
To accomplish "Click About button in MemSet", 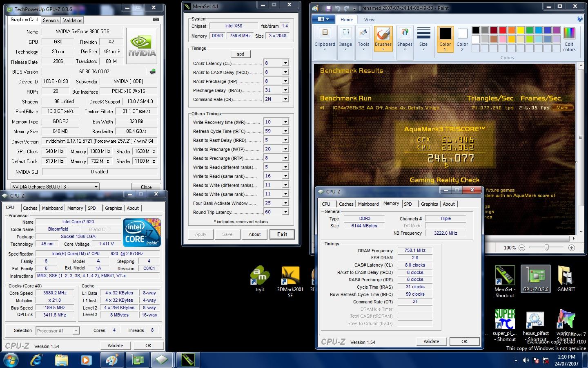I will (x=254, y=234).
